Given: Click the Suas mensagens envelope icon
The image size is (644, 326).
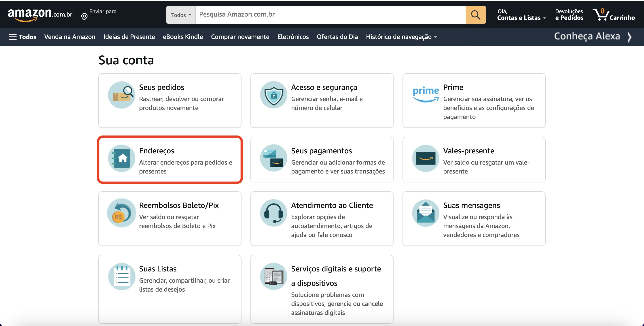Looking at the screenshot, I should point(426,213).
